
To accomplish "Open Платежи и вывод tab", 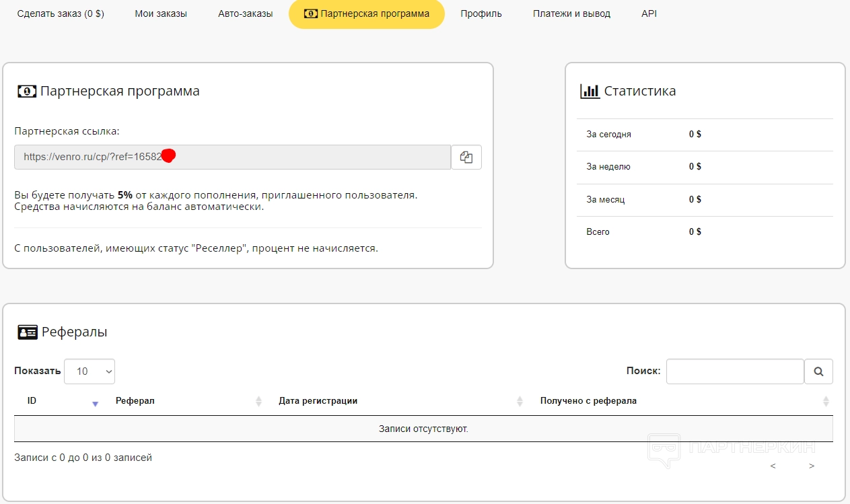I will pos(571,13).
